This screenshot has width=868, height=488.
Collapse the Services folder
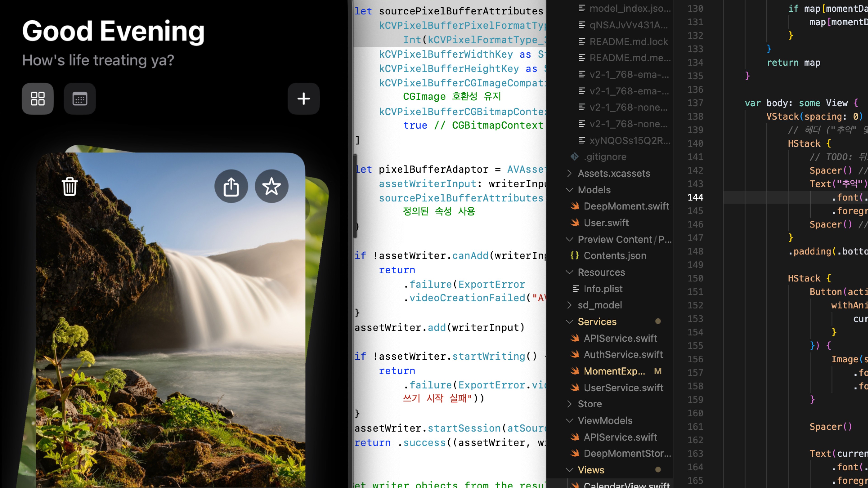click(x=569, y=322)
